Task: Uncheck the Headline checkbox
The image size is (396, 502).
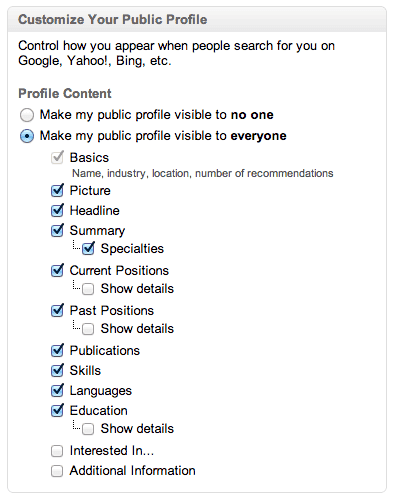Action: [57, 211]
